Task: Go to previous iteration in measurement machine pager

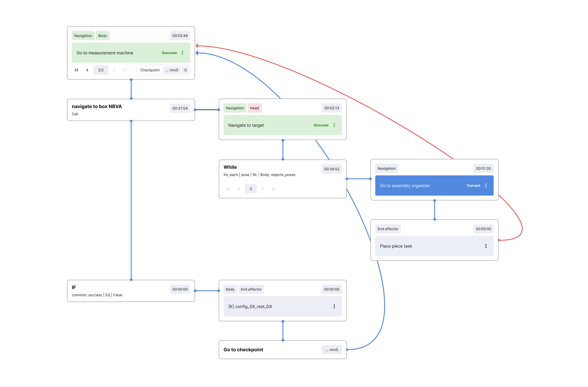Action: tap(87, 70)
